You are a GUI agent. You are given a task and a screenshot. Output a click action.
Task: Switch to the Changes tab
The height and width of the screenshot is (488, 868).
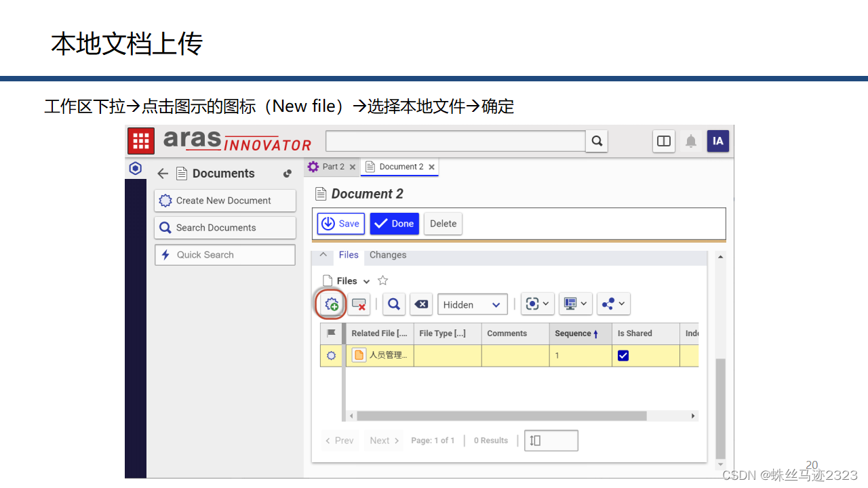tap(387, 255)
